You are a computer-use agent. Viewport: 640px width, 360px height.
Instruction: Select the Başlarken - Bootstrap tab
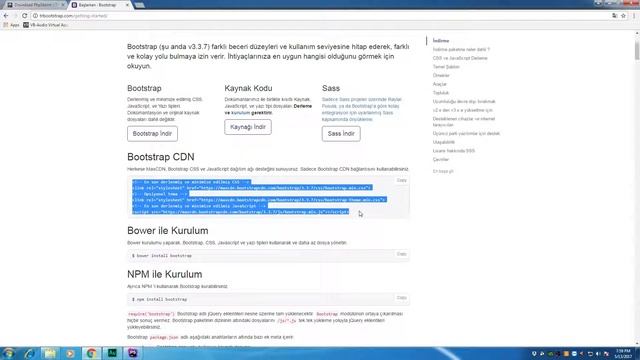pos(98,5)
